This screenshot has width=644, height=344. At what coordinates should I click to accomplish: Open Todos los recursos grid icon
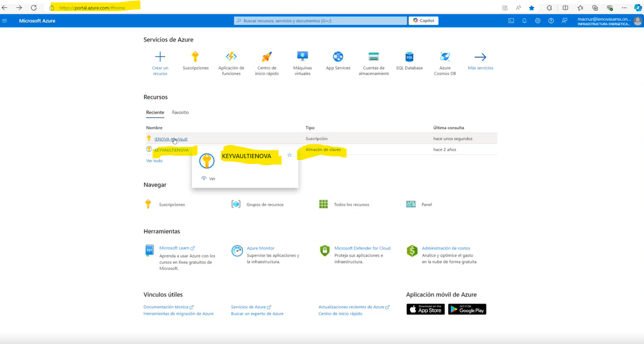(x=323, y=204)
